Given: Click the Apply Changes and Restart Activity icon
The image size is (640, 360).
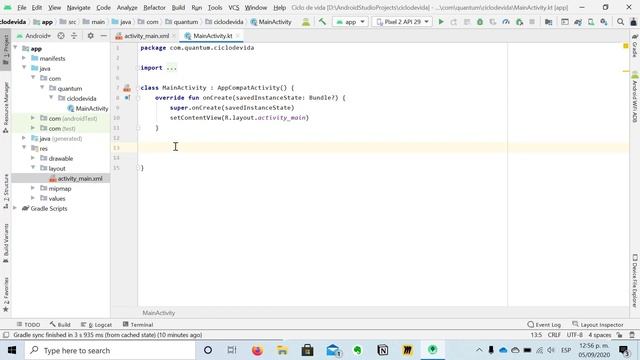Looking at the screenshot, I should pos(454,22).
